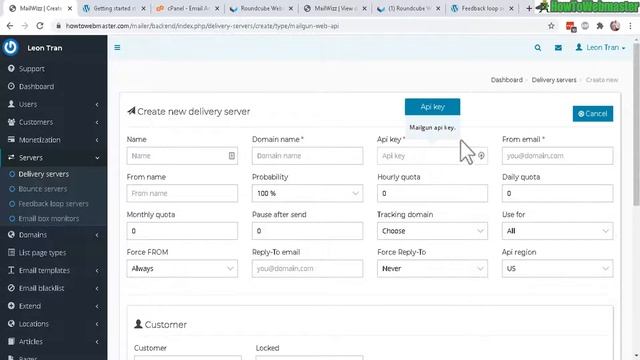The image size is (640, 360).
Task: Open the messages envelope icon in header
Action: tap(558, 48)
